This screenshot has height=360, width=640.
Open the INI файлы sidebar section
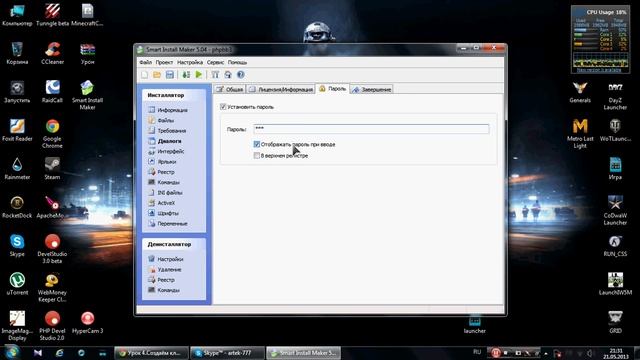pyautogui.click(x=165, y=193)
